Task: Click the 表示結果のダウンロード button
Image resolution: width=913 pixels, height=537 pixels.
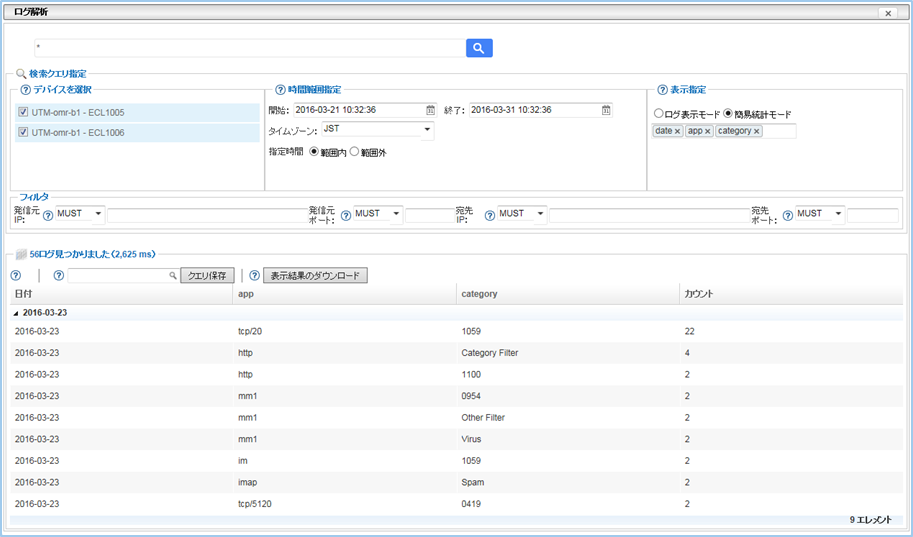Action: tap(315, 275)
